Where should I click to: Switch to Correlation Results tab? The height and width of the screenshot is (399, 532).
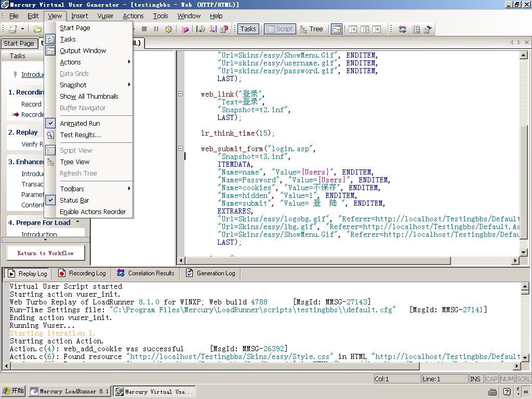(145, 273)
